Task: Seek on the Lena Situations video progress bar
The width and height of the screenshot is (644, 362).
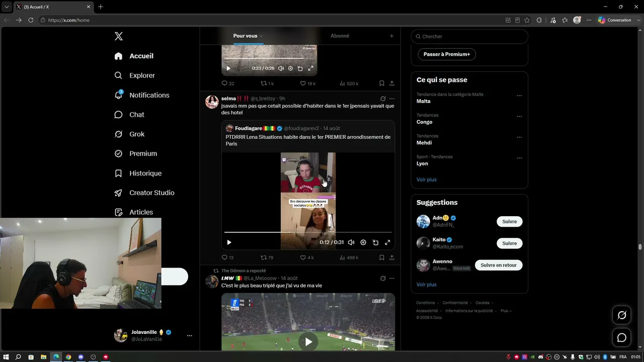Action: [308, 232]
